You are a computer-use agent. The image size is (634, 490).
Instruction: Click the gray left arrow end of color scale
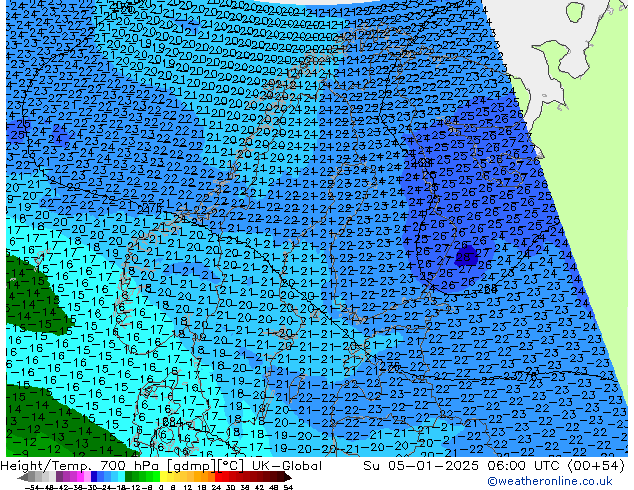pos(23,477)
